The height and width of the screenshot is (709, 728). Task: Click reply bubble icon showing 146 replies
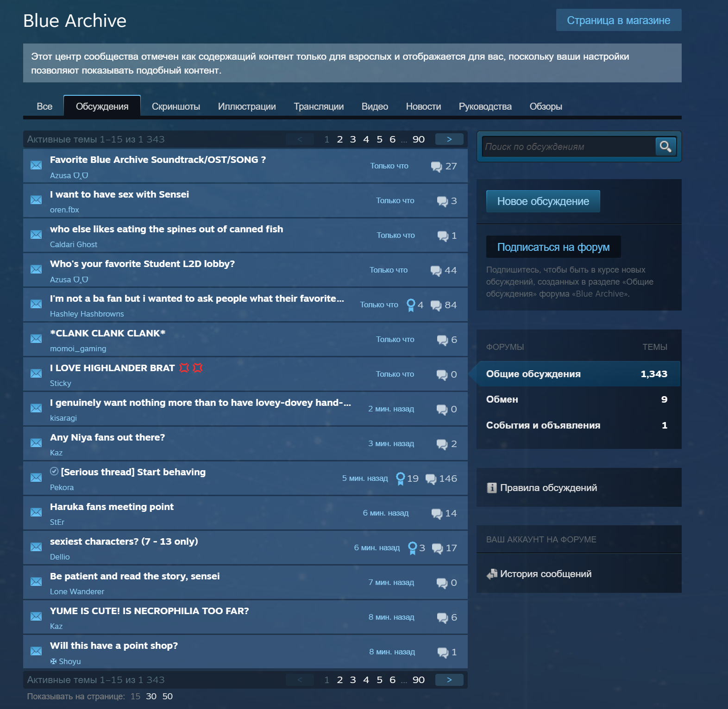[431, 479]
